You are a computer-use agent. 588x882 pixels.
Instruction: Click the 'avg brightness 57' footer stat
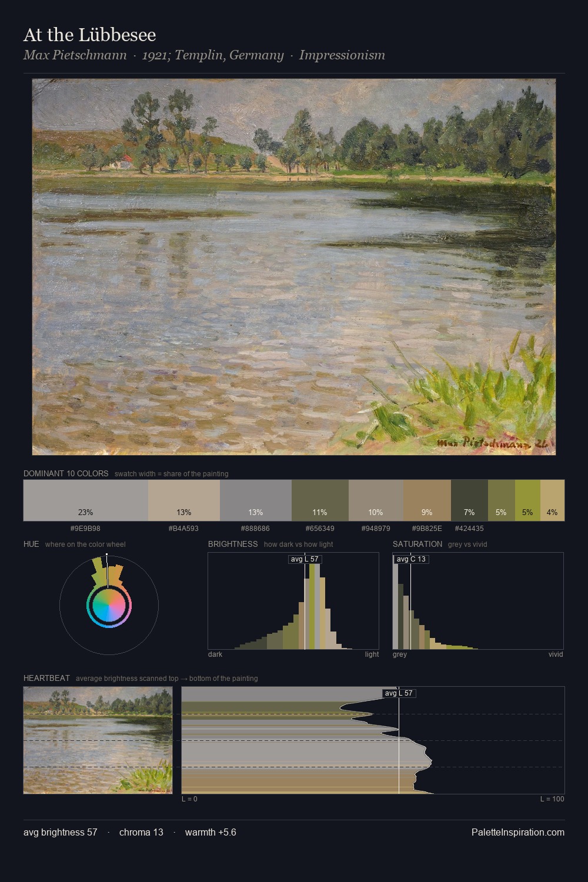pyautogui.click(x=61, y=832)
